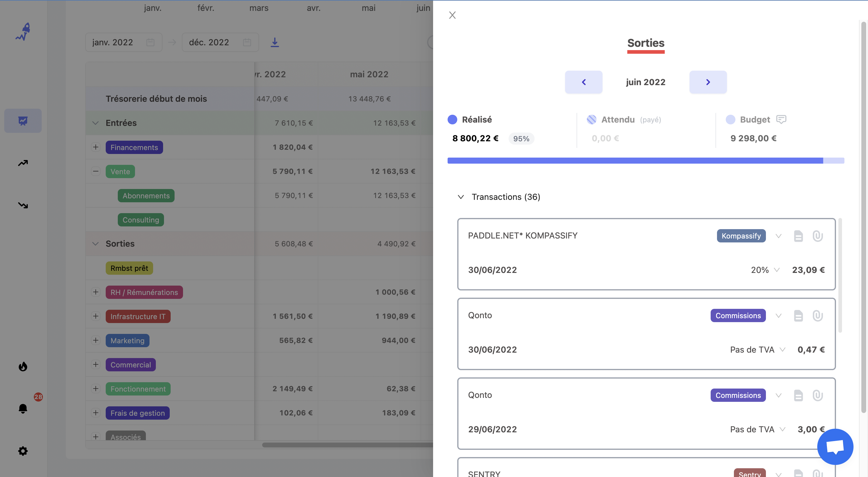Open the upward trend sidebar icon
The image size is (868, 477).
pos(23,163)
